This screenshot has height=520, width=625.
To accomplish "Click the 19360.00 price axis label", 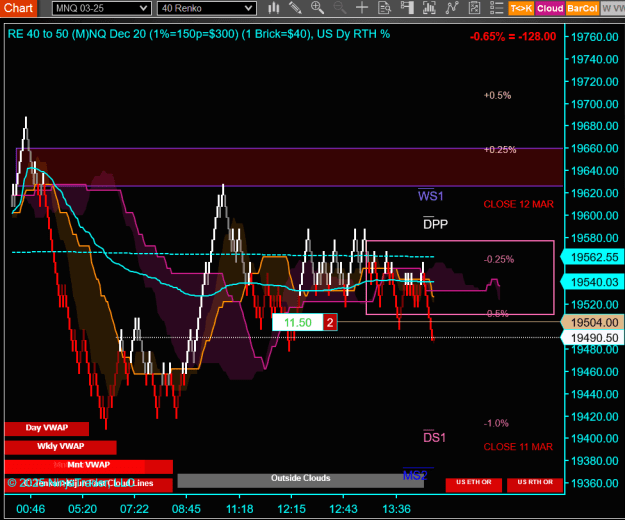I will [595, 483].
